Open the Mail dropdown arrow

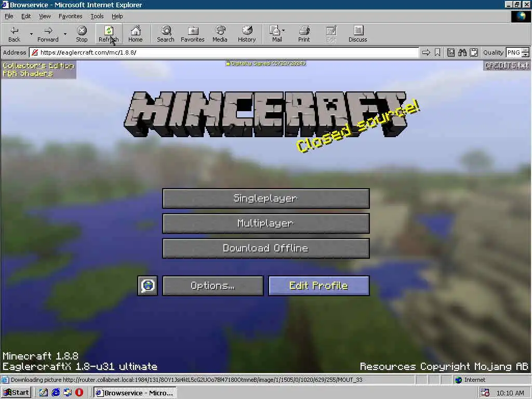284,31
